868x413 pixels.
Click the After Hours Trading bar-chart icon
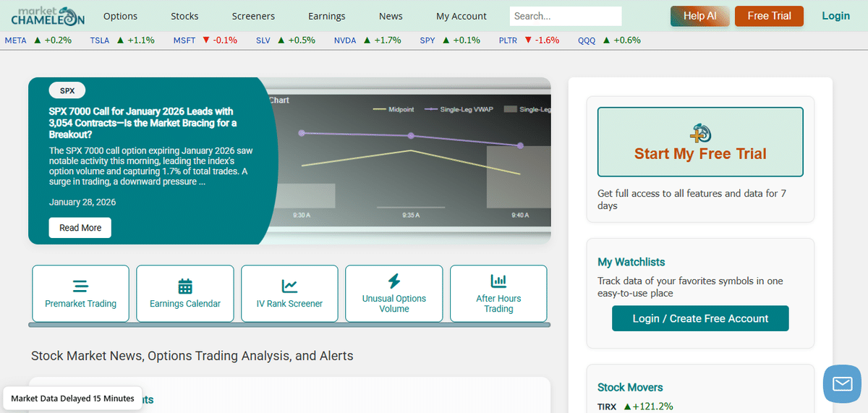pos(498,281)
